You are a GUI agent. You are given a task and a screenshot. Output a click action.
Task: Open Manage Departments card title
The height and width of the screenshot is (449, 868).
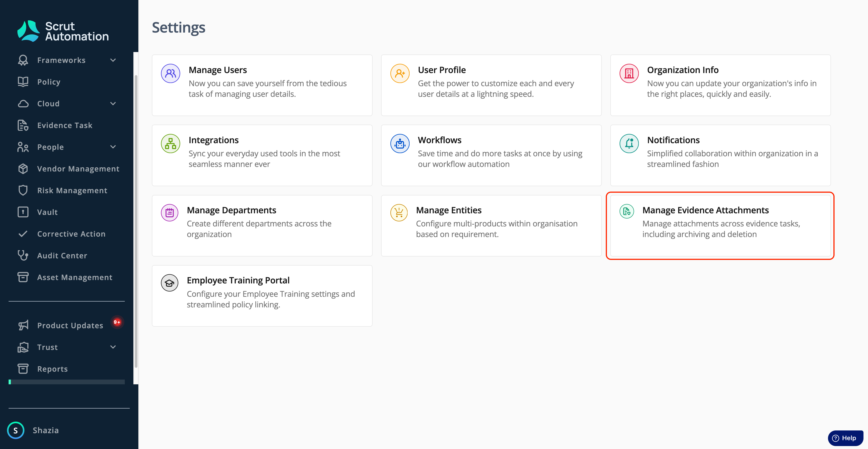tap(231, 210)
